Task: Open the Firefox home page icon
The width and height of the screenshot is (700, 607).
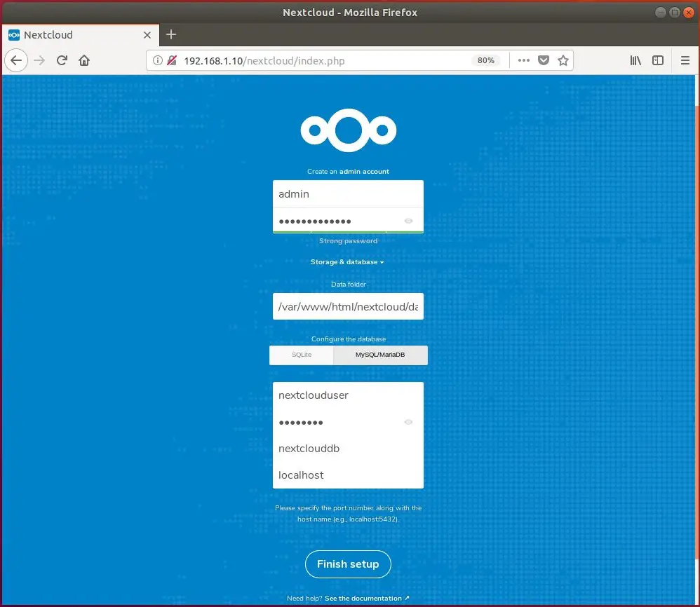Action: (x=84, y=60)
